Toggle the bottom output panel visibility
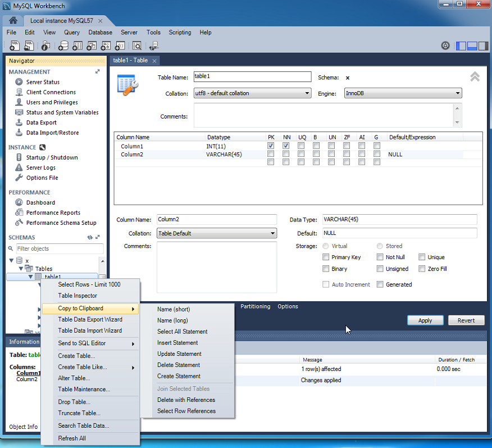 coord(472,46)
